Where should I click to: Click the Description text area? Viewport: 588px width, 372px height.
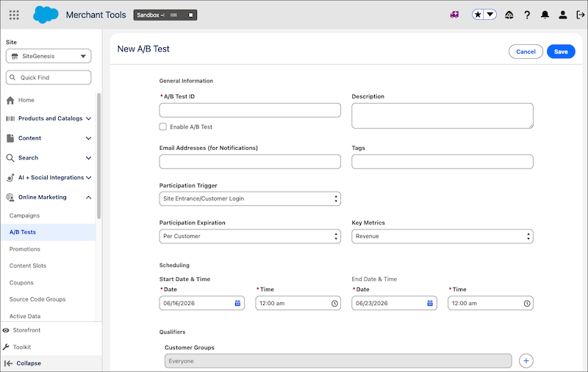click(442, 116)
